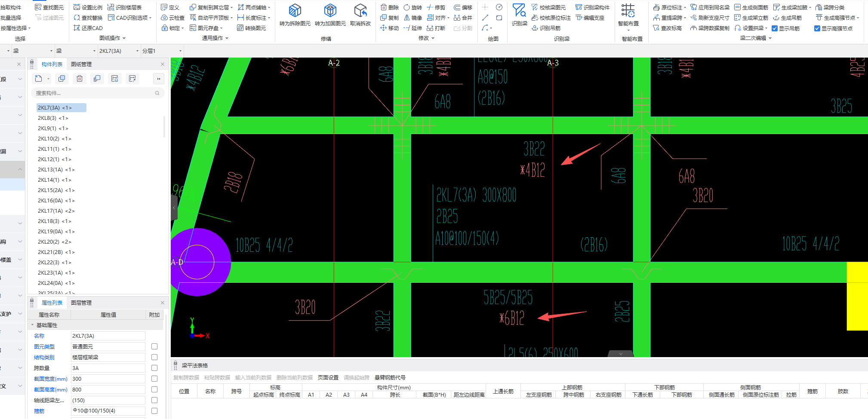
Task: Switch to 图纸管理 tab beside 构件列表
Action: click(81, 64)
